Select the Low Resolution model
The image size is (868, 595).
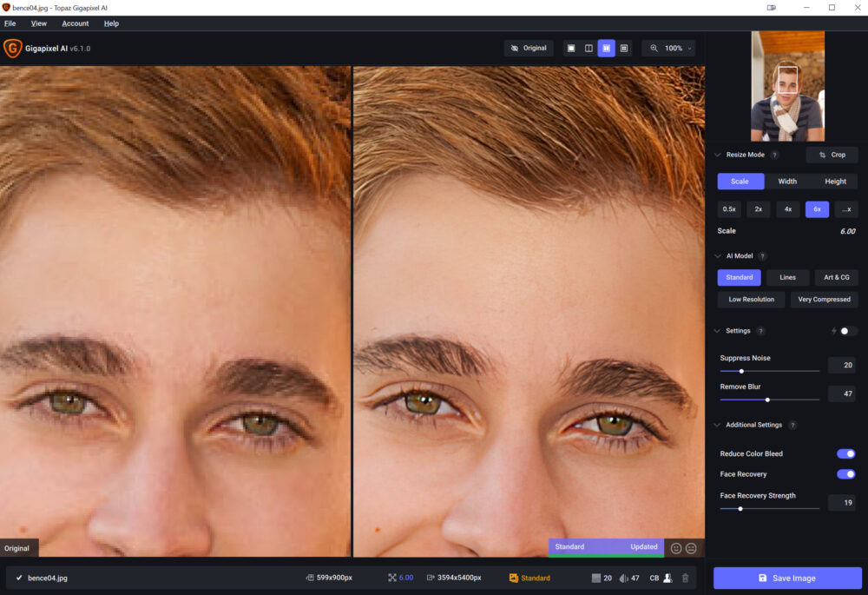(x=751, y=300)
